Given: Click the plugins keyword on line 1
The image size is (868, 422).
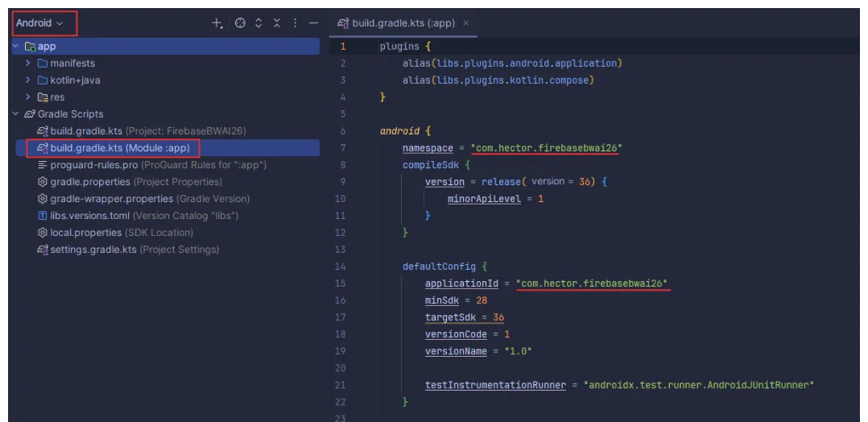Looking at the screenshot, I should tap(399, 47).
